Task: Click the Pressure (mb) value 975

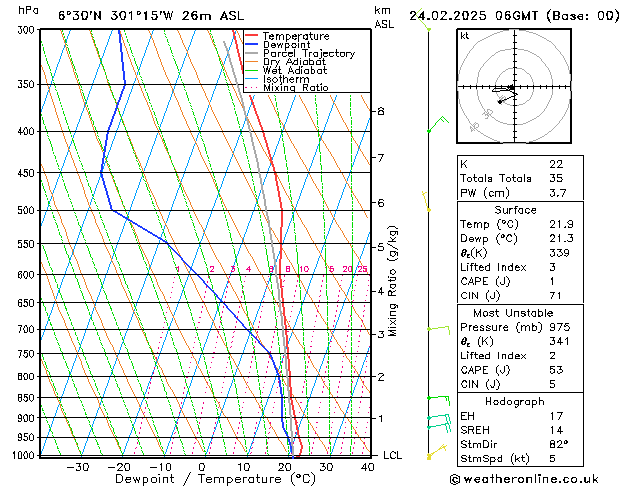Action: pos(559,327)
